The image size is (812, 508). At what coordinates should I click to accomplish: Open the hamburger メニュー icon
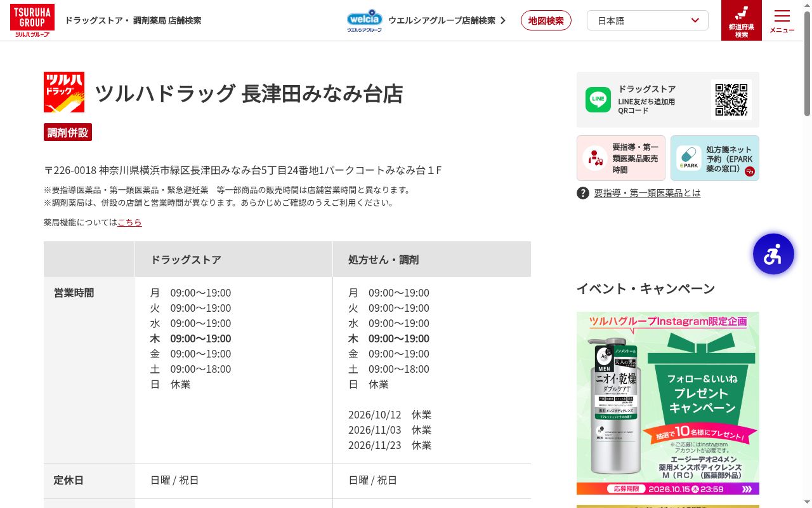pos(782,20)
